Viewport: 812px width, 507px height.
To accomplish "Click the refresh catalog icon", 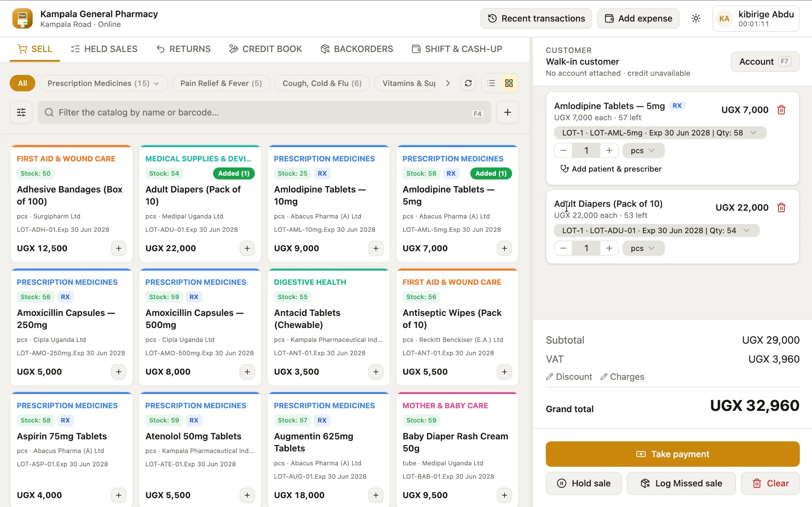I will click(468, 83).
